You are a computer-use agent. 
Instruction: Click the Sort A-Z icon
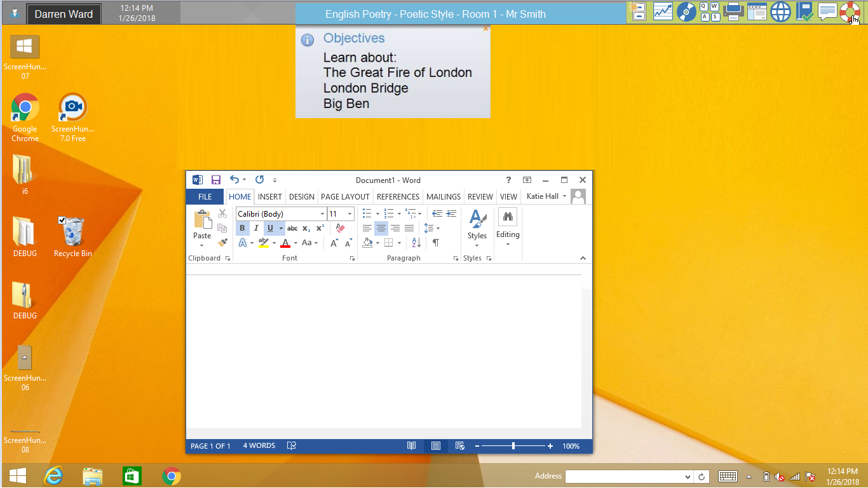click(x=416, y=243)
